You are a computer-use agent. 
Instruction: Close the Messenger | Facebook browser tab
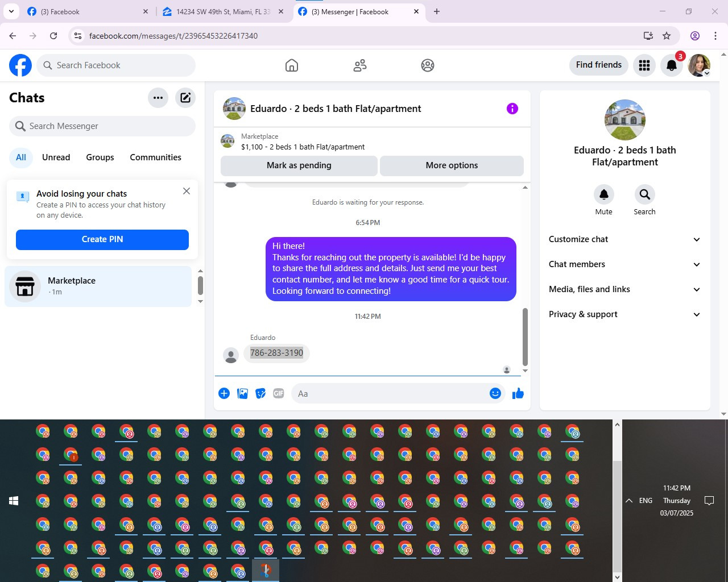coord(416,11)
